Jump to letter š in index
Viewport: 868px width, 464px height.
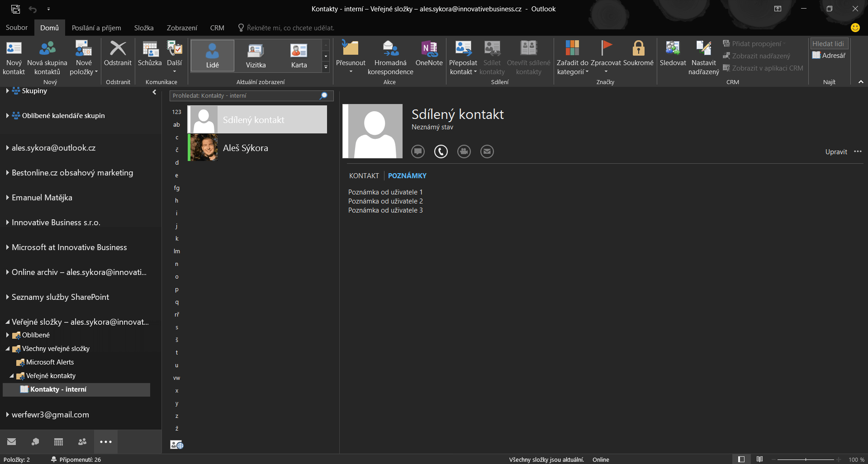click(x=176, y=340)
